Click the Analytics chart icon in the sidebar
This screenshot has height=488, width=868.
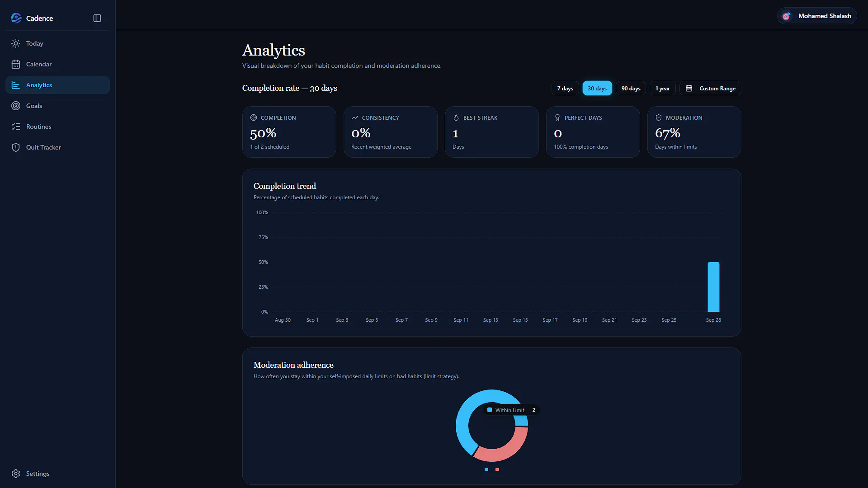pos(16,85)
